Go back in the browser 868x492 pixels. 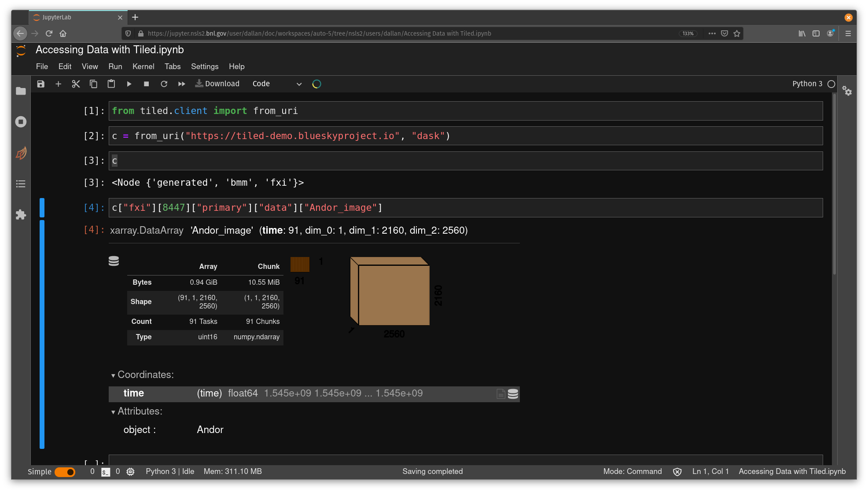click(20, 33)
